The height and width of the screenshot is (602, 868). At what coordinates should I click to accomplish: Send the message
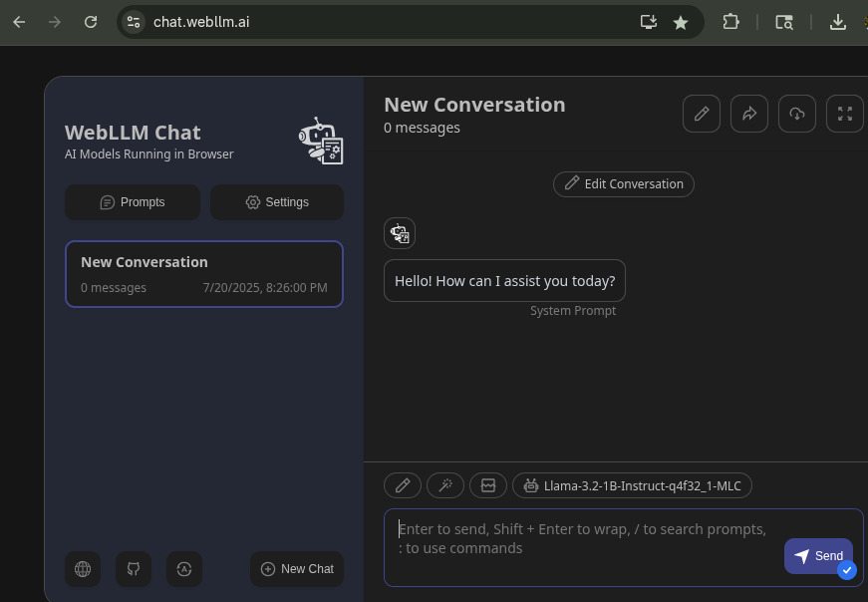(818, 556)
